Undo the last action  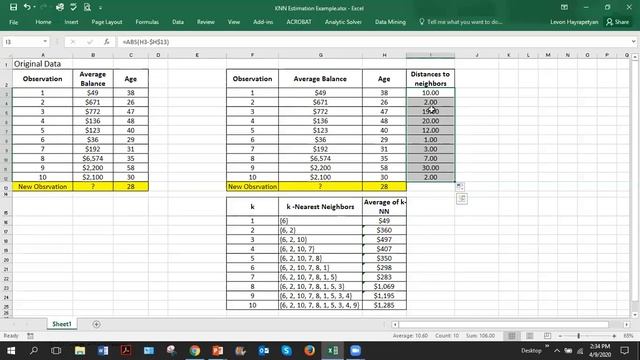[27, 7]
